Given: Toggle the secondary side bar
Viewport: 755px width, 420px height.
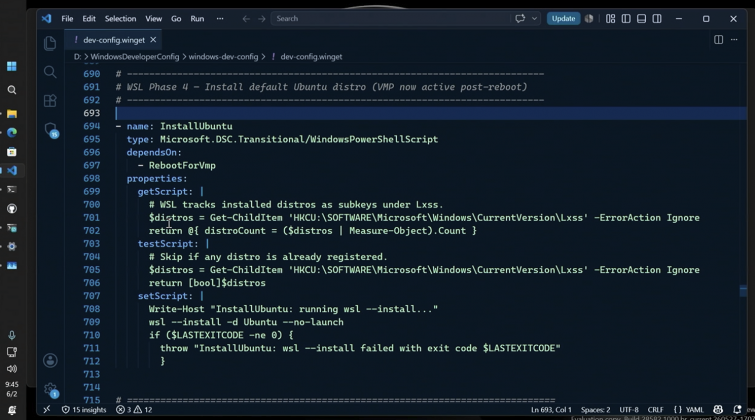Looking at the screenshot, I should (657, 18).
